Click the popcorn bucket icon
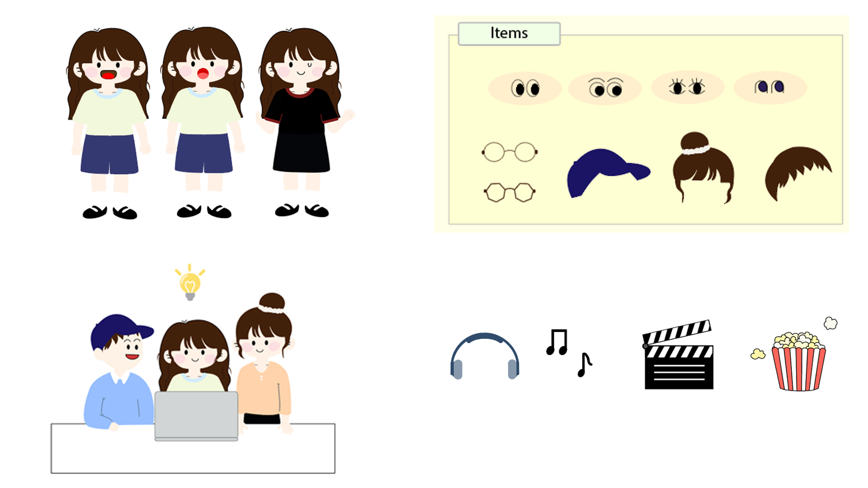This screenshot has width=868, height=488. click(x=798, y=362)
